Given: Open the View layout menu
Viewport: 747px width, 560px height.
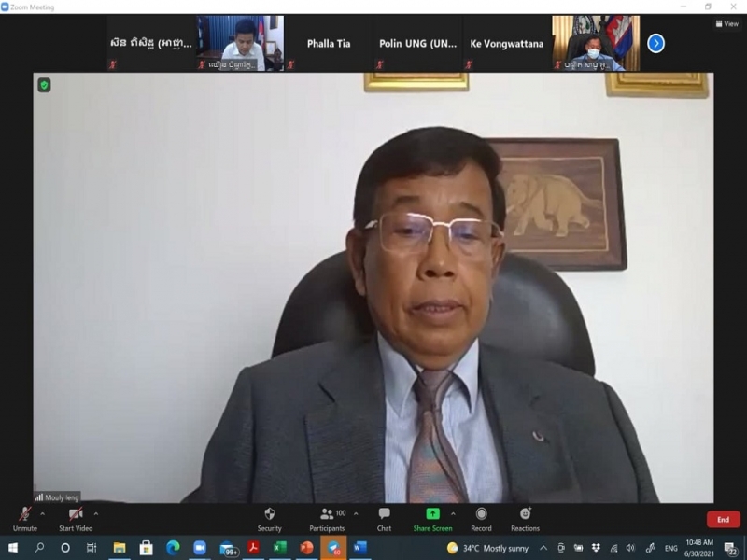Looking at the screenshot, I should coord(726,24).
